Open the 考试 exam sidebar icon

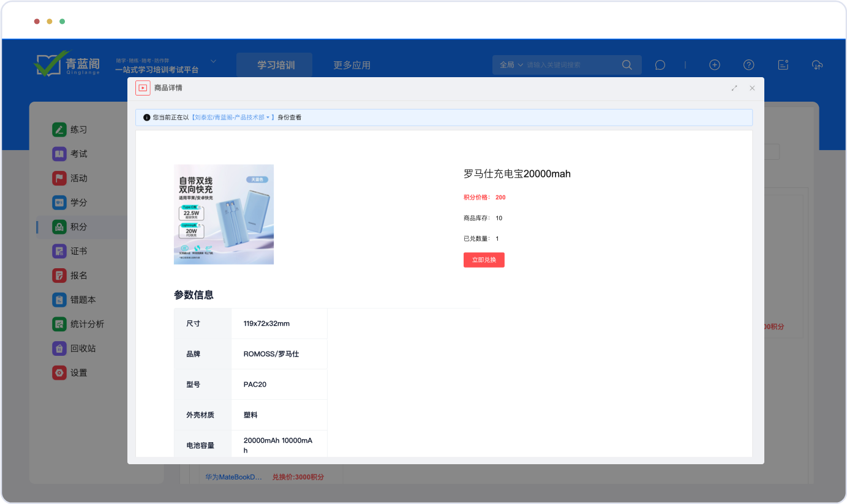59,154
